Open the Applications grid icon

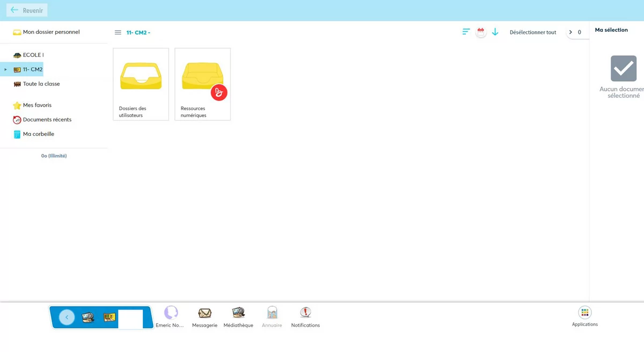[x=584, y=313]
